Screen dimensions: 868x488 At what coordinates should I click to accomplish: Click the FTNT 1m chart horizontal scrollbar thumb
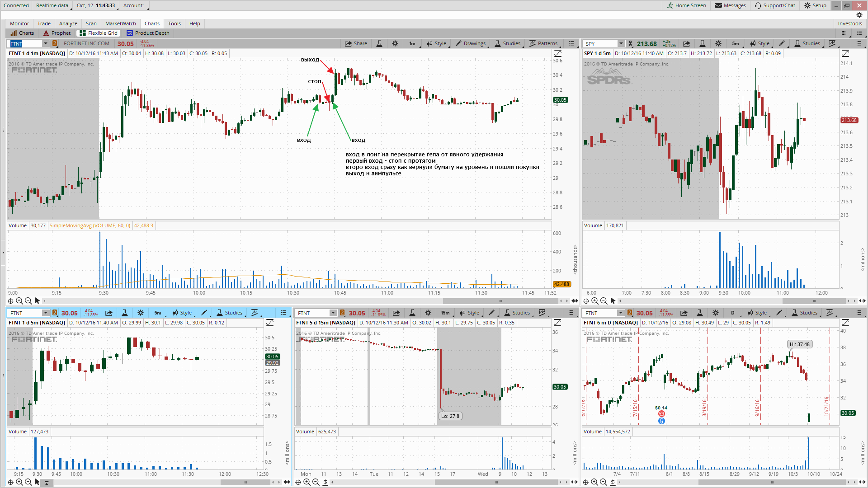(500, 301)
